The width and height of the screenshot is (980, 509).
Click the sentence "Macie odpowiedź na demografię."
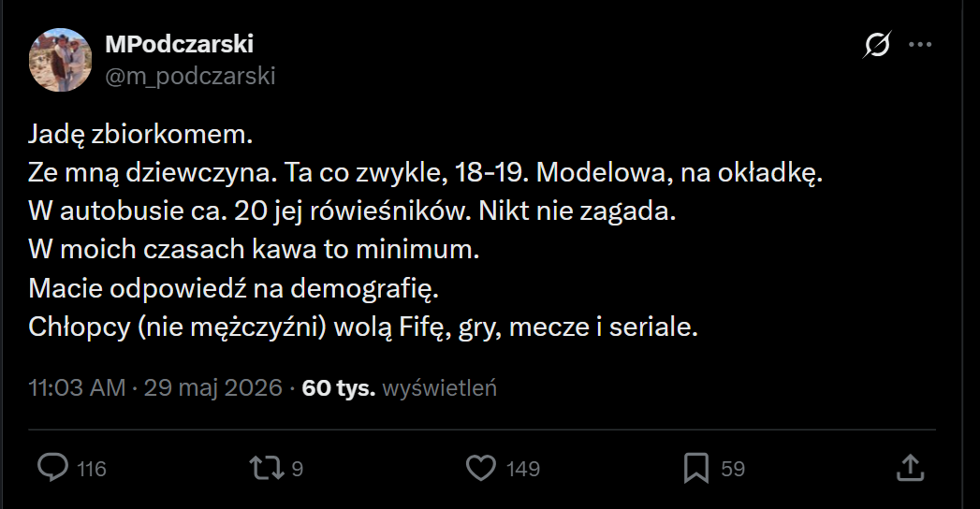tap(234, 288)
